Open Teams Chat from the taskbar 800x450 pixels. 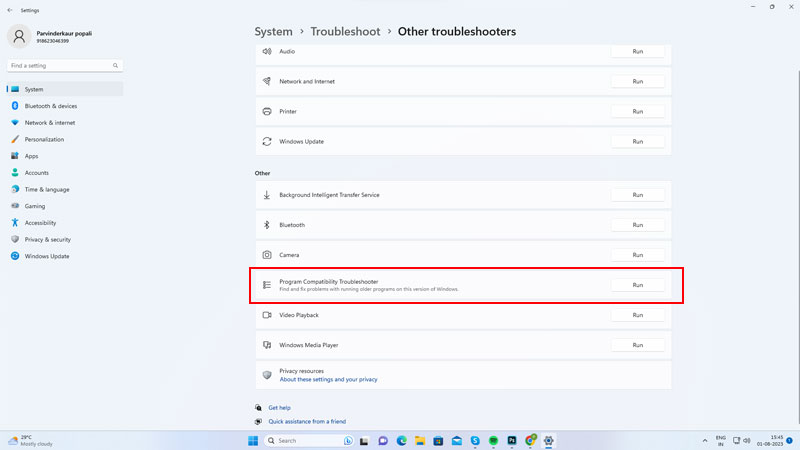pos(383,441)
